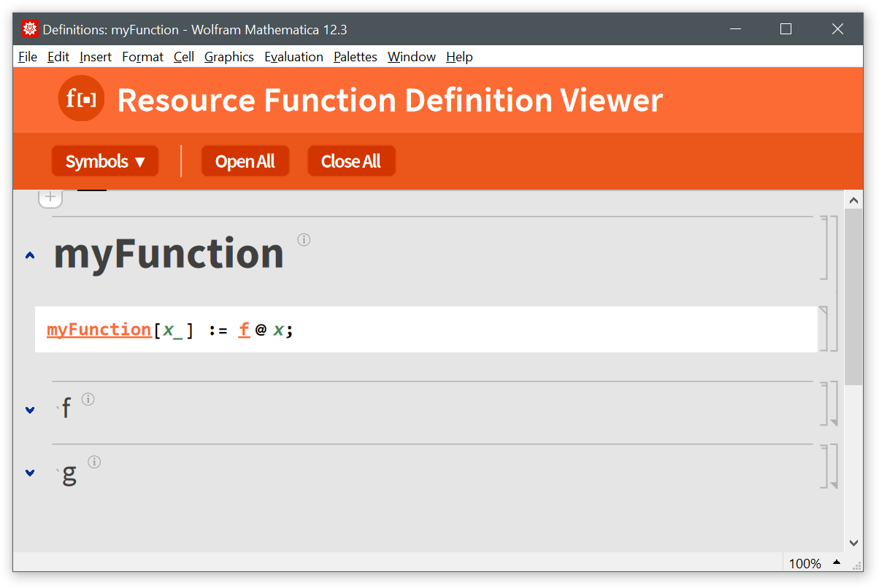Collapse the myFunction section

[x=30, y=255]
